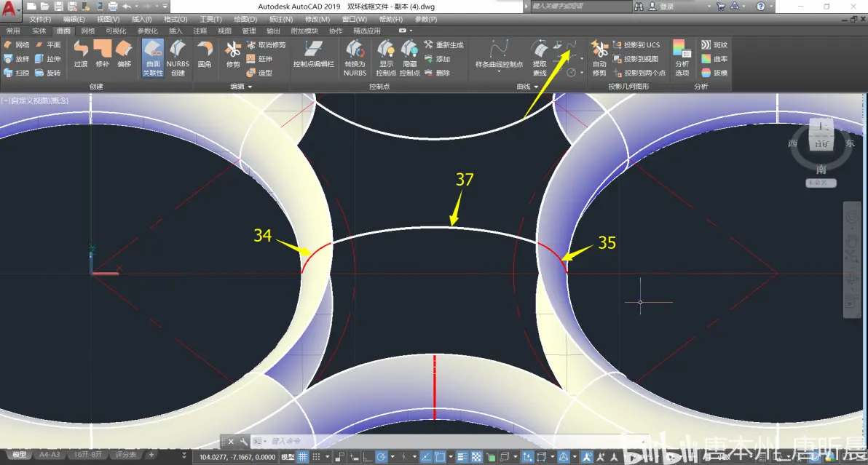Select 投影到视图 option
This screenshot has width=868, height=465.
click(x=636, y=59)
